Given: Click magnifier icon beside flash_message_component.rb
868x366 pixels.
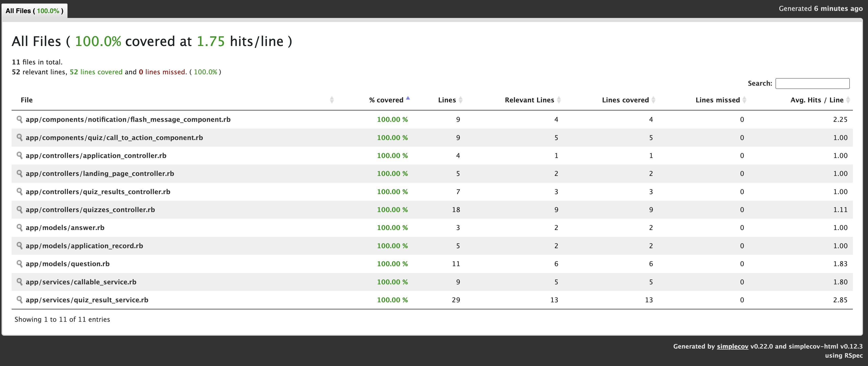Looking at the screenshot, I should (x=19, y=119).
